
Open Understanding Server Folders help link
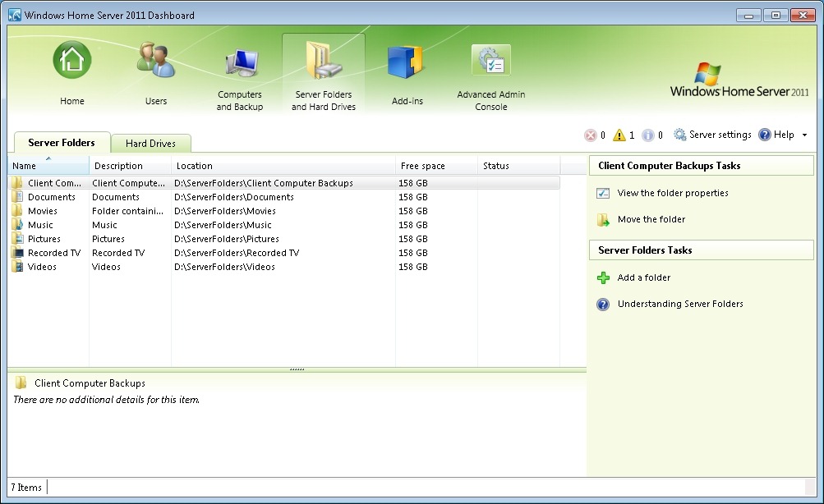pos(679,304)
